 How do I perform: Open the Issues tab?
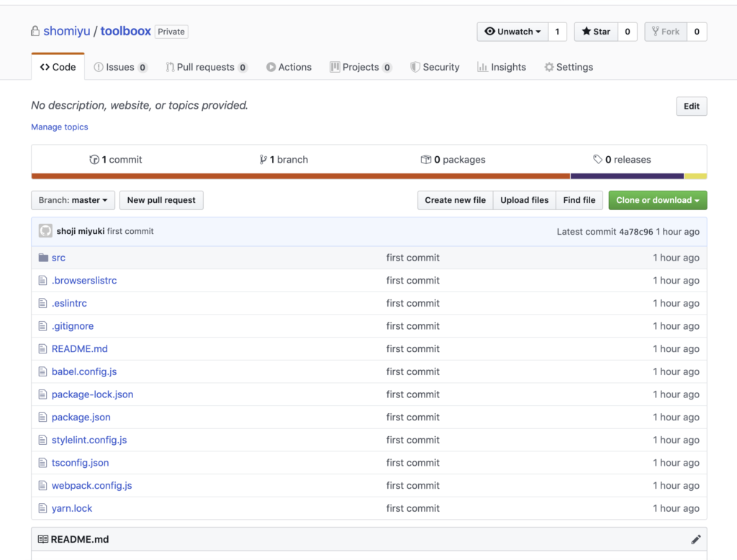click(x=120, y=67)
